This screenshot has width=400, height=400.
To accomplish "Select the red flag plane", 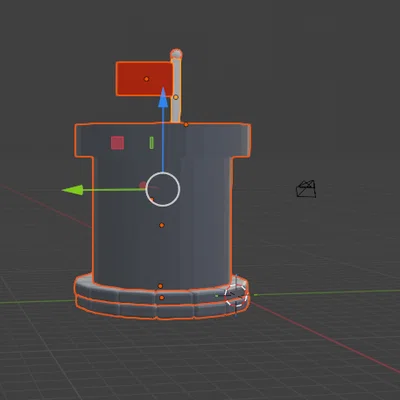I will pyautogui.click(x=145, y=79).
